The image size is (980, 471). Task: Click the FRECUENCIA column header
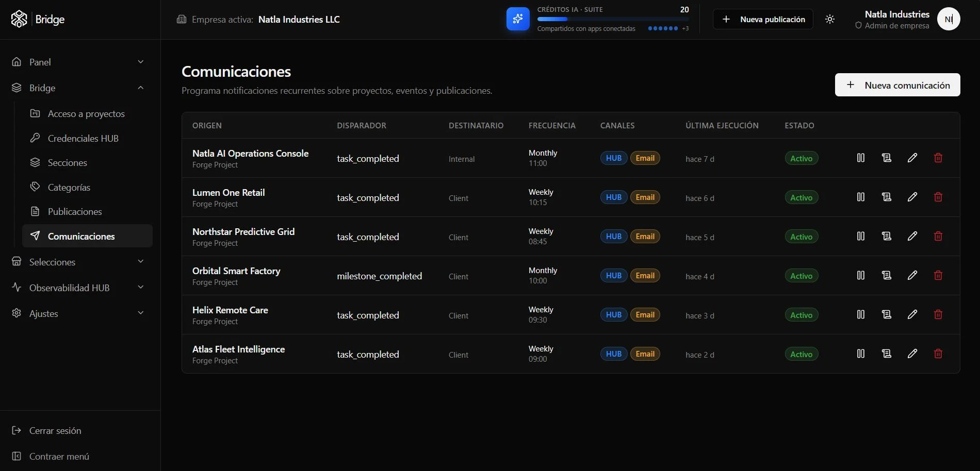click(x=552, y=125)
